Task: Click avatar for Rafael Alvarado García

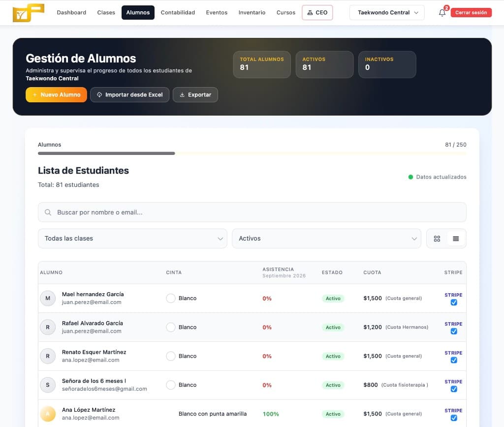Action: pyautogui.click(x=48, y=327)
